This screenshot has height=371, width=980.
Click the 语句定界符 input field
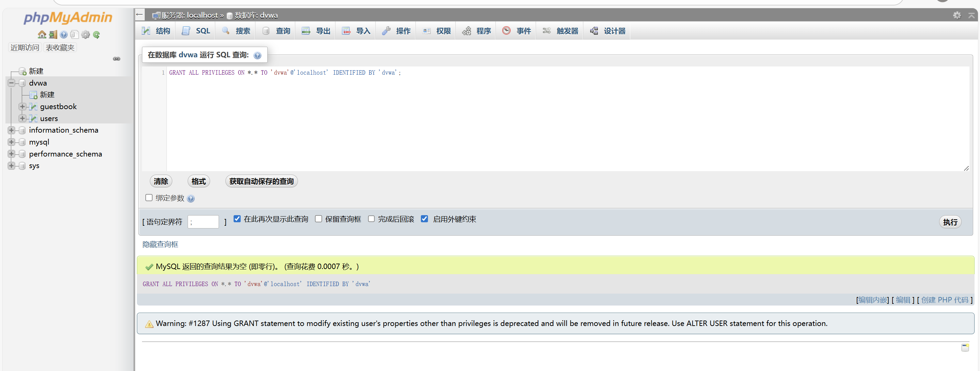[203, 222]
